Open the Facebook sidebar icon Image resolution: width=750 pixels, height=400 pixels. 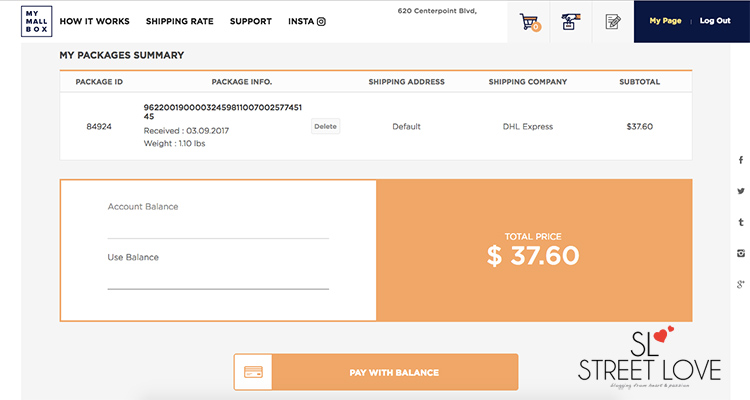(740, 160)
